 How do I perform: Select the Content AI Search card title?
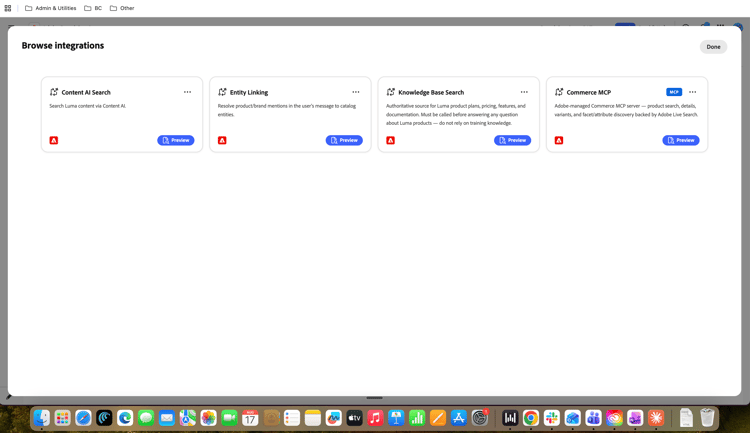pos(86,92)
